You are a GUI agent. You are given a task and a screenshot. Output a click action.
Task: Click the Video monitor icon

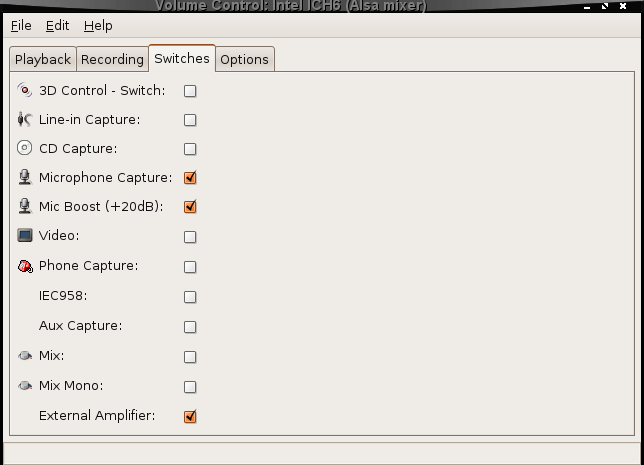[25, 235]
